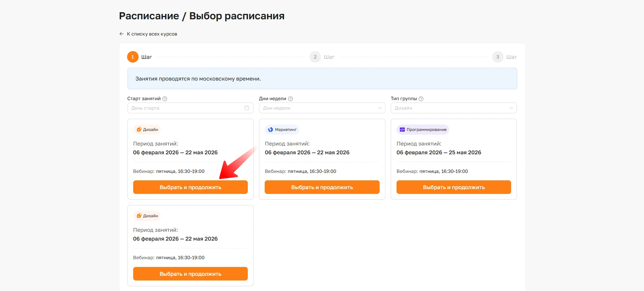
Task: Select step 3 in the progress bar
Action: pyautogui.click(x=498, y=57)
